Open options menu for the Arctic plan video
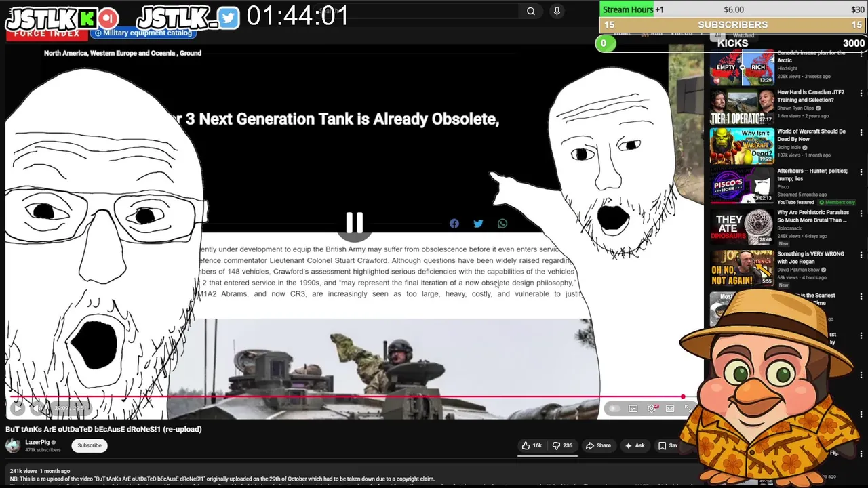Viewport: 868px width, 488px height. [861, 54]
